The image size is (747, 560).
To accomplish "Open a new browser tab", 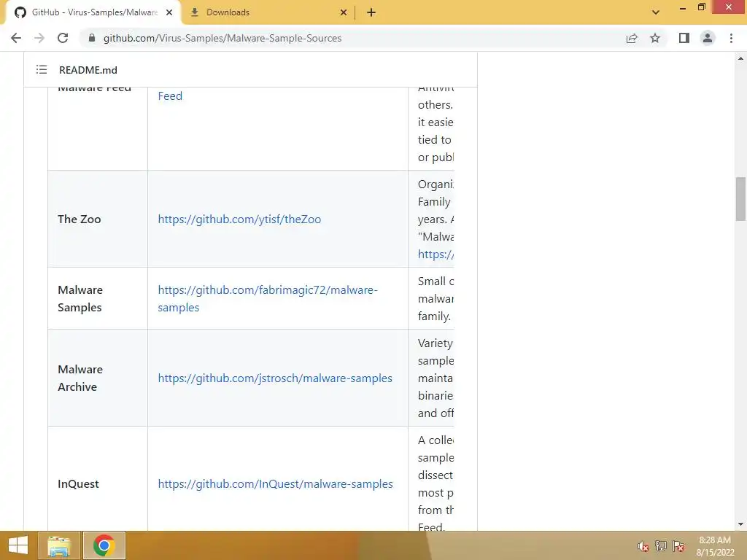I will 371,12.
